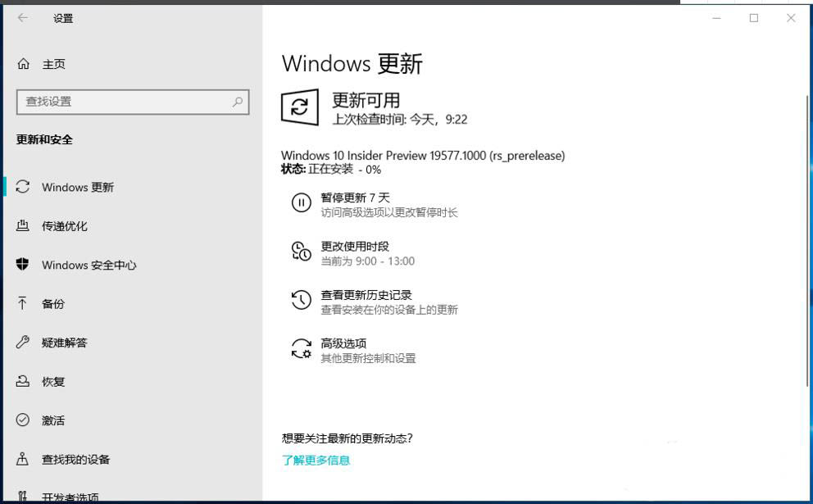Click the large update status refresh icon
813x504 pixels.
[300, 107]
